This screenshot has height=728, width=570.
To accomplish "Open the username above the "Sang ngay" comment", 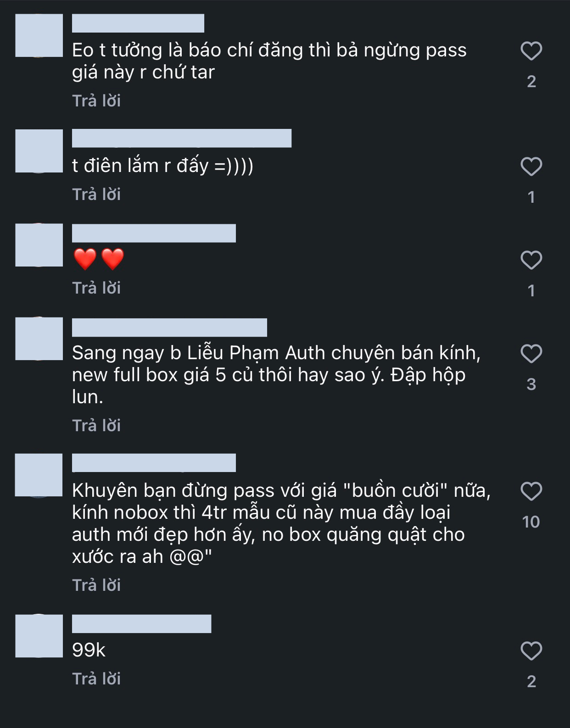I will [x=170, y=327].
